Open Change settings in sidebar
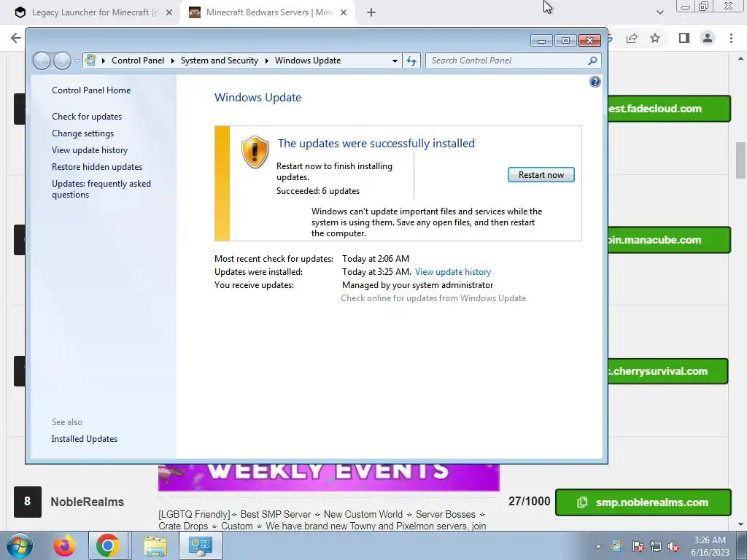 (x=83, y=133)
